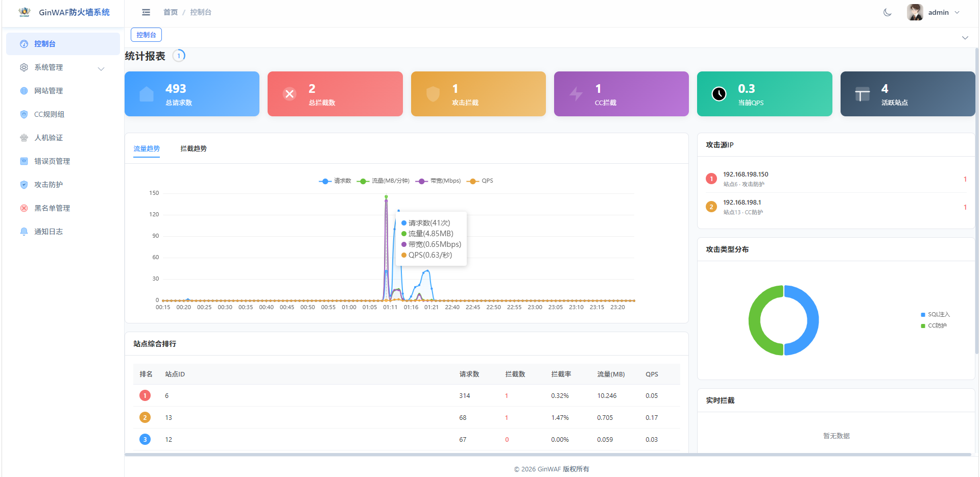Open CC规则组 menu item
980x477 pixels.
(x=63, y=114)
